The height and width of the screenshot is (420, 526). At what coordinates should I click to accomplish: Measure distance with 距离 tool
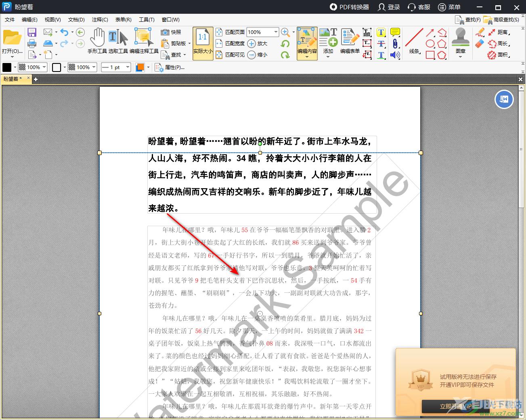[499, 32]
